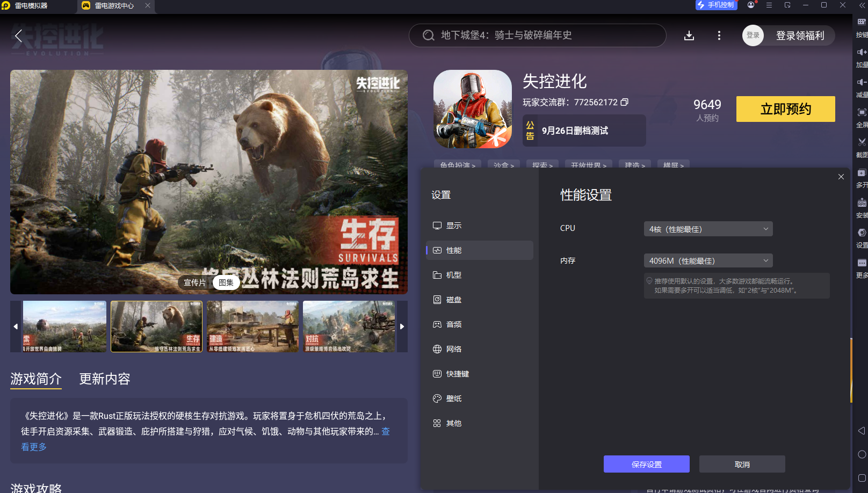868x493 pixels.
Task: Select 性能 performance settings
Action: click(480, 250)
